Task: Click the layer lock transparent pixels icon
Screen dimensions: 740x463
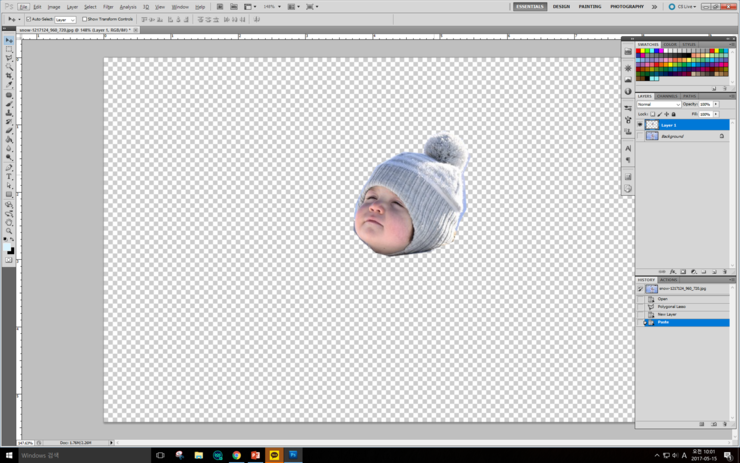Action: click(653, 114)
